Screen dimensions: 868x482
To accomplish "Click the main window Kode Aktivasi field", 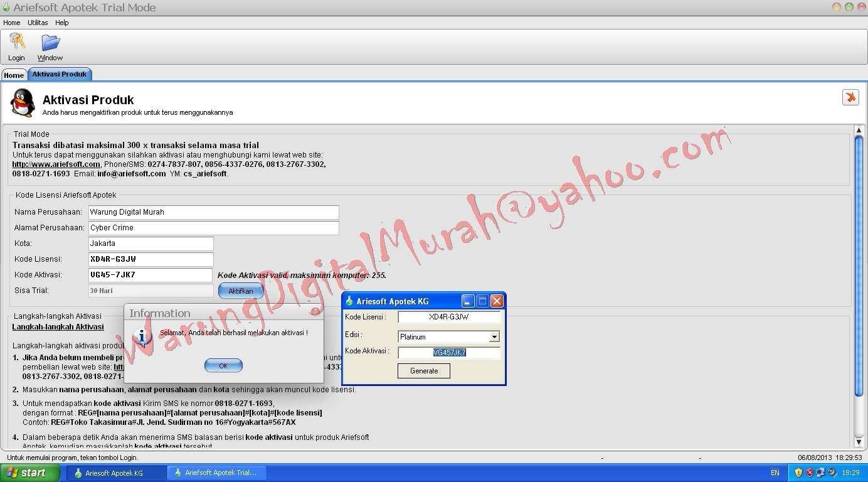I will pos(151,275).
